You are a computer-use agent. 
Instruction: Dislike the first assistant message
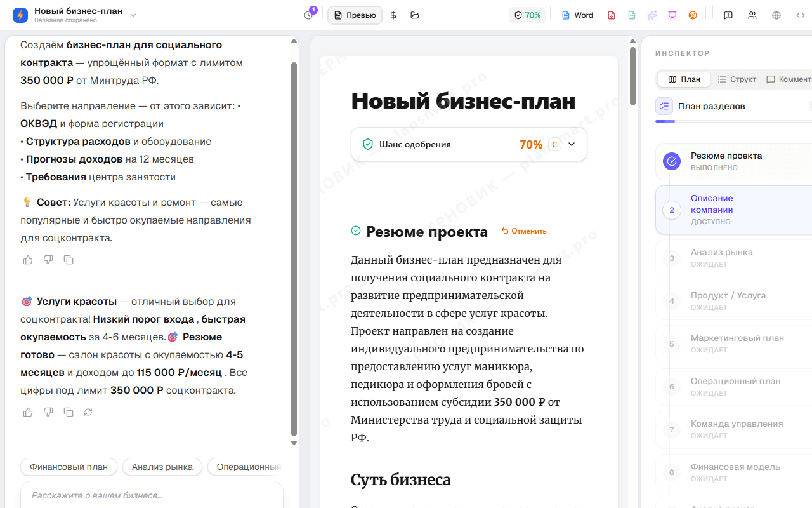48,260
